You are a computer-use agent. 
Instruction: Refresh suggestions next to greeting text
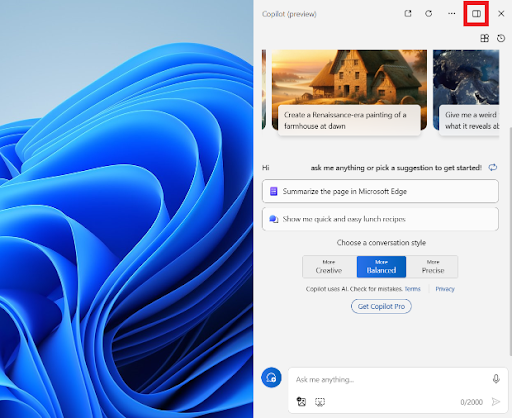493,167
